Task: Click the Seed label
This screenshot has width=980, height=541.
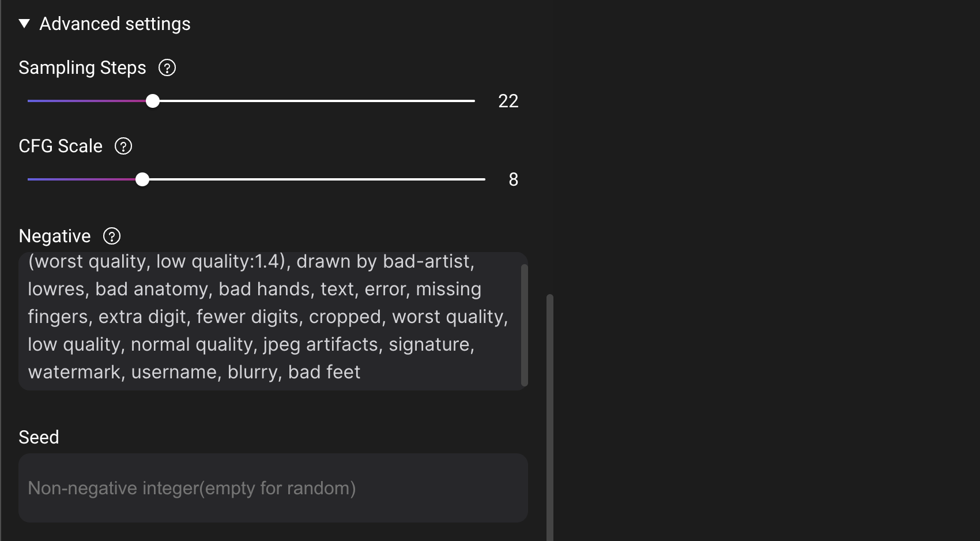Action: [39, 437]
